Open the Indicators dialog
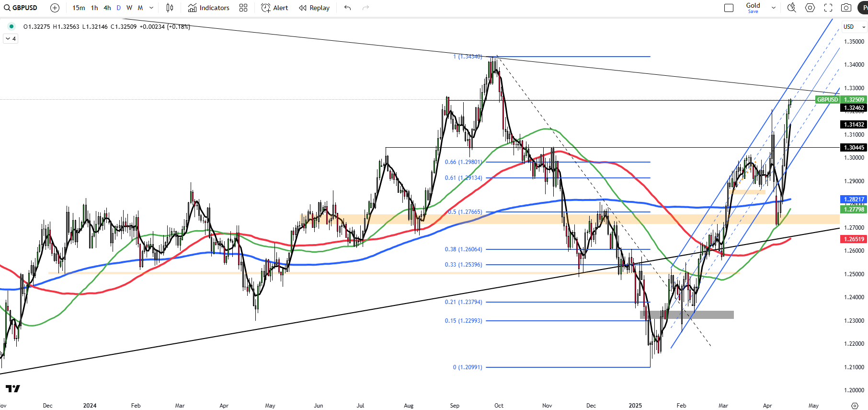Screen dimensions: 868x410 coord(209,8)
